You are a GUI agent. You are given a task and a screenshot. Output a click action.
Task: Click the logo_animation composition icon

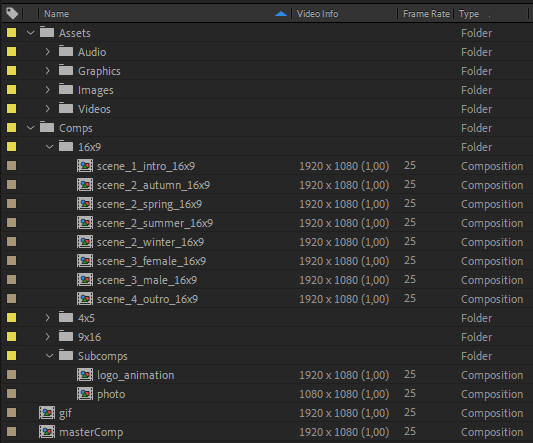pyautogui.click(x=85, y=375)
